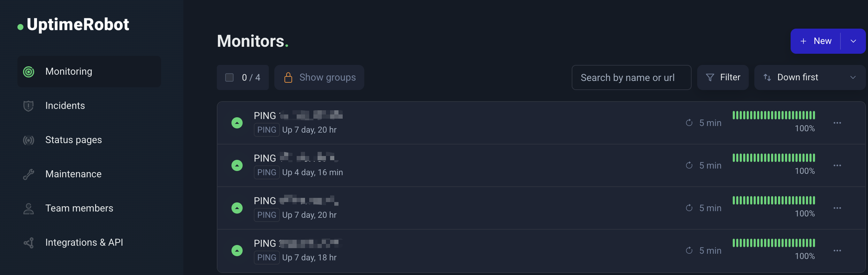Tick the 0 / 4 select-all checkbox

[x=229, y=77]
